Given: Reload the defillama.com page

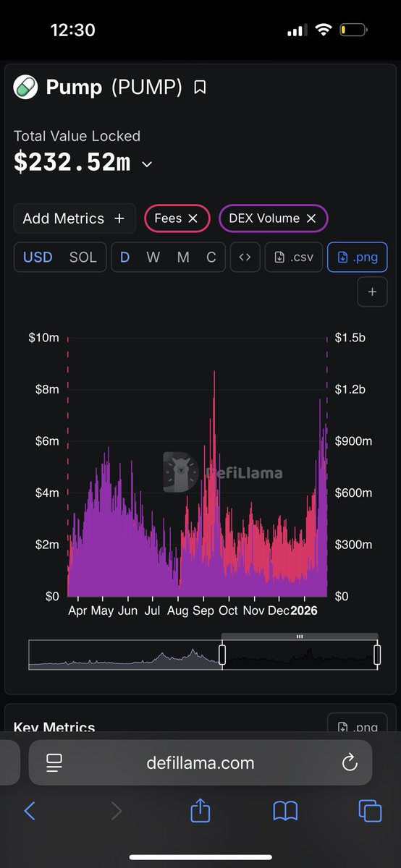Looking at the screenshot, I should (x=350, y=762).
